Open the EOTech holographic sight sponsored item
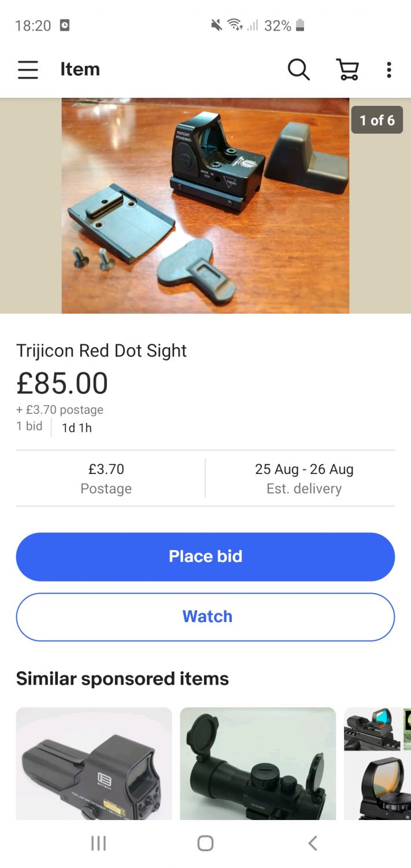411x868 pixels. 94,763
